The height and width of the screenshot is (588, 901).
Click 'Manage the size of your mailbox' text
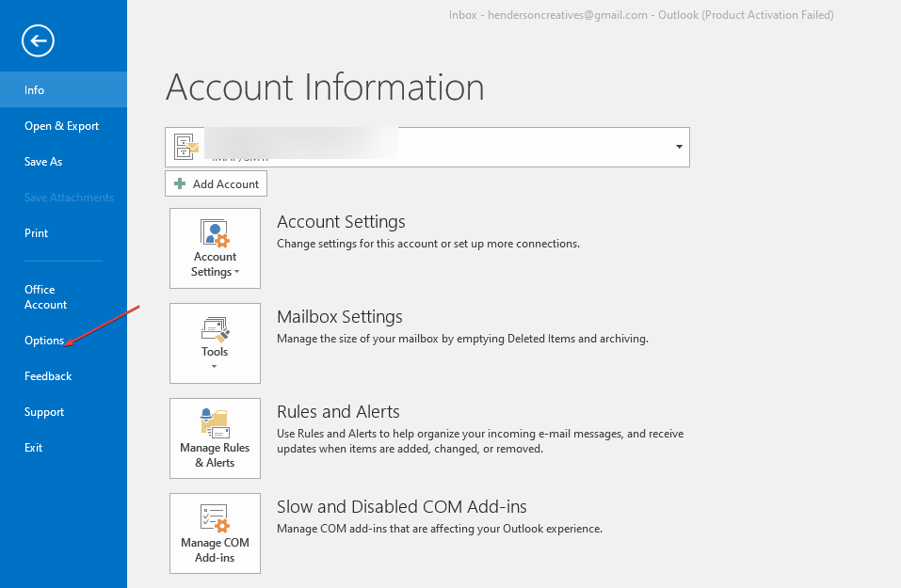(x=462, y=339)
